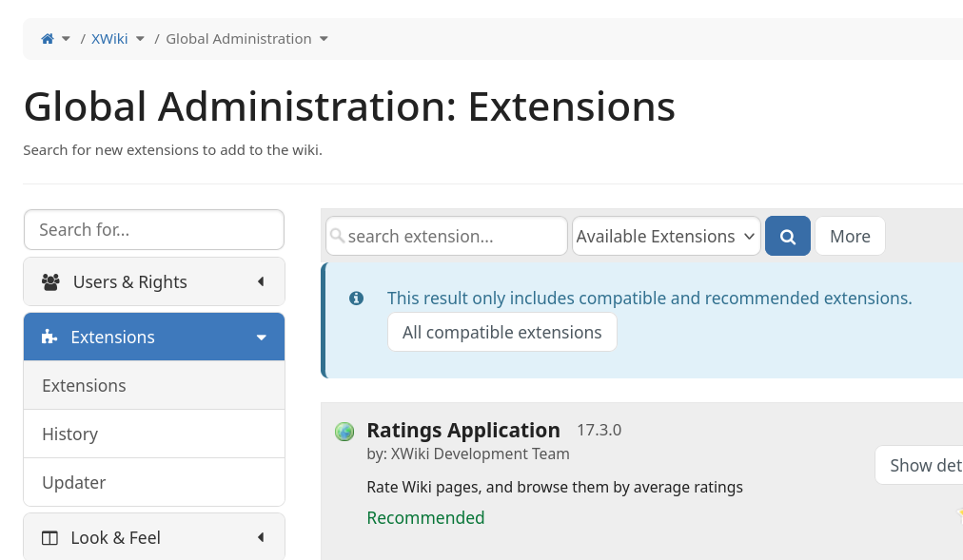Click the Look & Feel layout icon
The height and width of the screenshot is (560, 963).
point(49,538)
